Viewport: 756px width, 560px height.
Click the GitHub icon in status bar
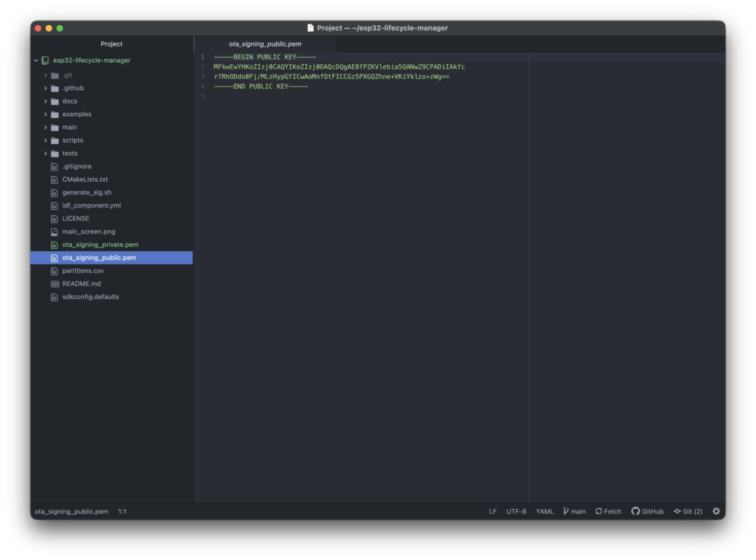click(635, 511)
